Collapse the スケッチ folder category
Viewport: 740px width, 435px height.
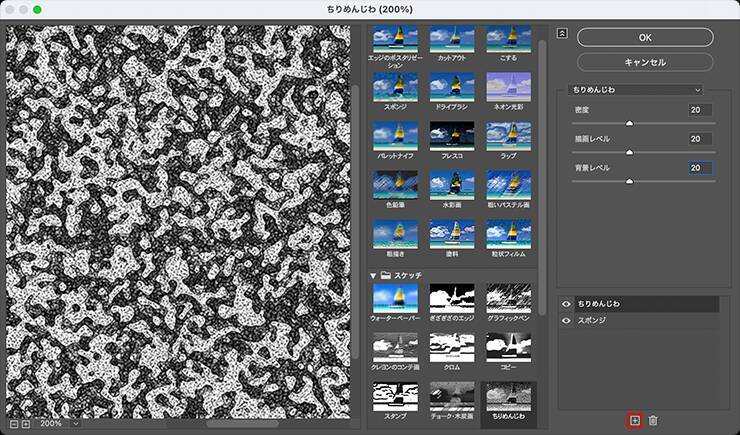tap(374, 274)
